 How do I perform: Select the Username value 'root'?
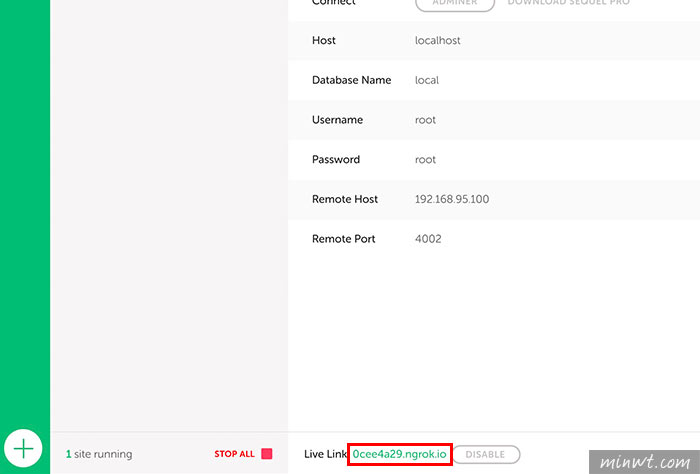pos(425,120)
